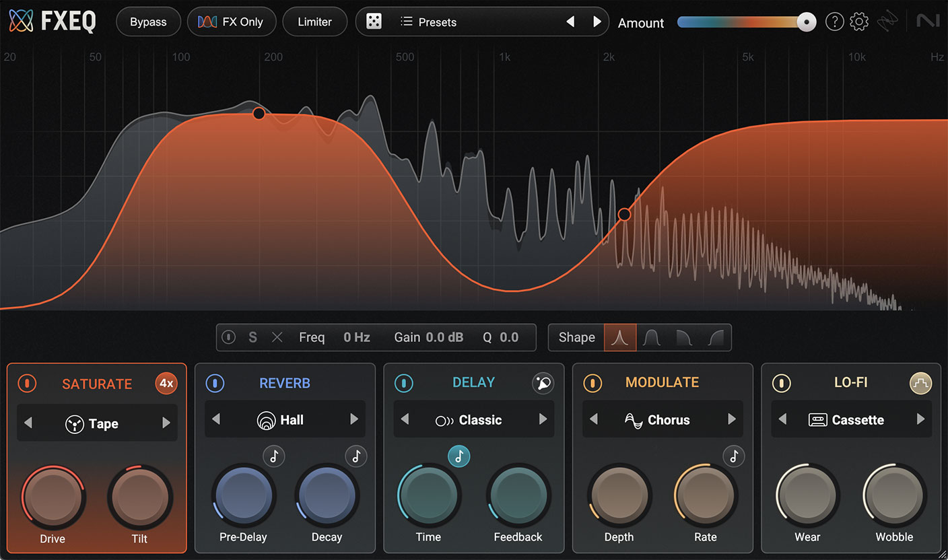Select previous Saturate mode before Tape

[x=28, y=423]
